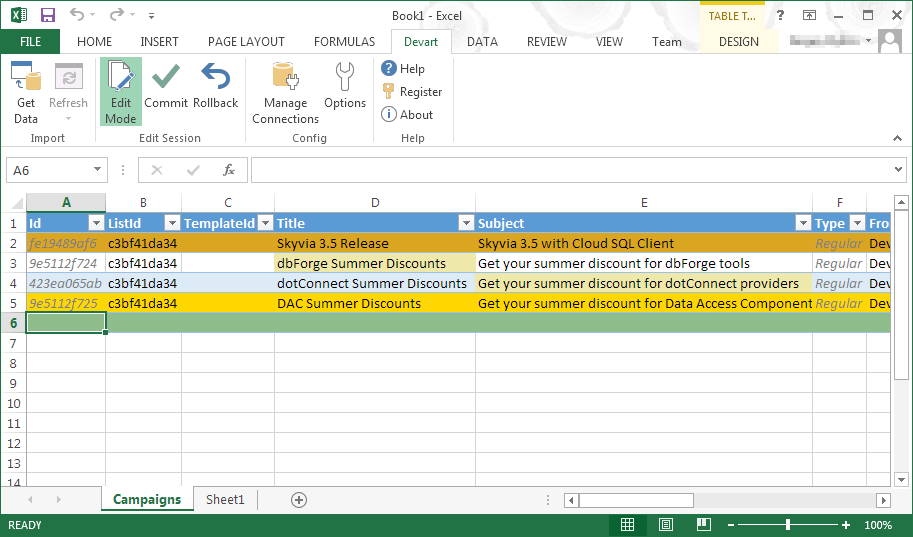Select Normal view button in status bar

(x=627, y=525)
